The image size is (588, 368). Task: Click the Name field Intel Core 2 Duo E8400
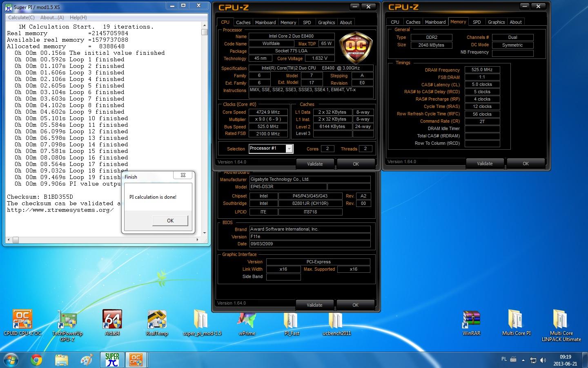tap(292, 36)
